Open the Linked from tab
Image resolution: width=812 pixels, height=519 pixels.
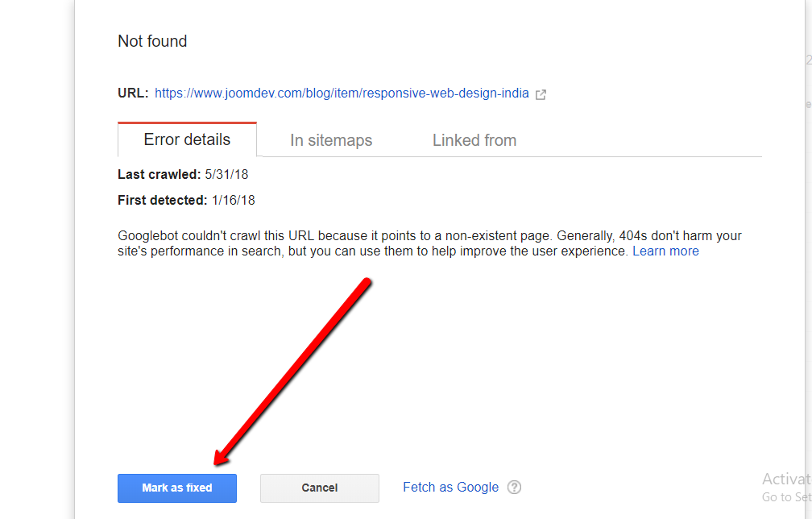[474, 140]
